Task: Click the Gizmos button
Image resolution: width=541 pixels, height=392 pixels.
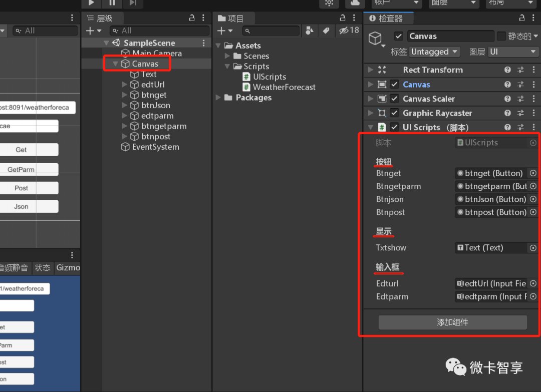Action: point(68,267)
